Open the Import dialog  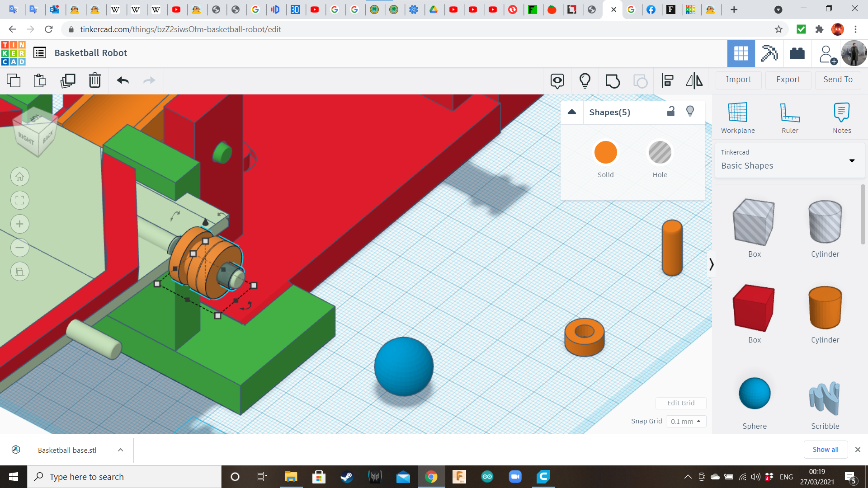[x=738, y=80]
